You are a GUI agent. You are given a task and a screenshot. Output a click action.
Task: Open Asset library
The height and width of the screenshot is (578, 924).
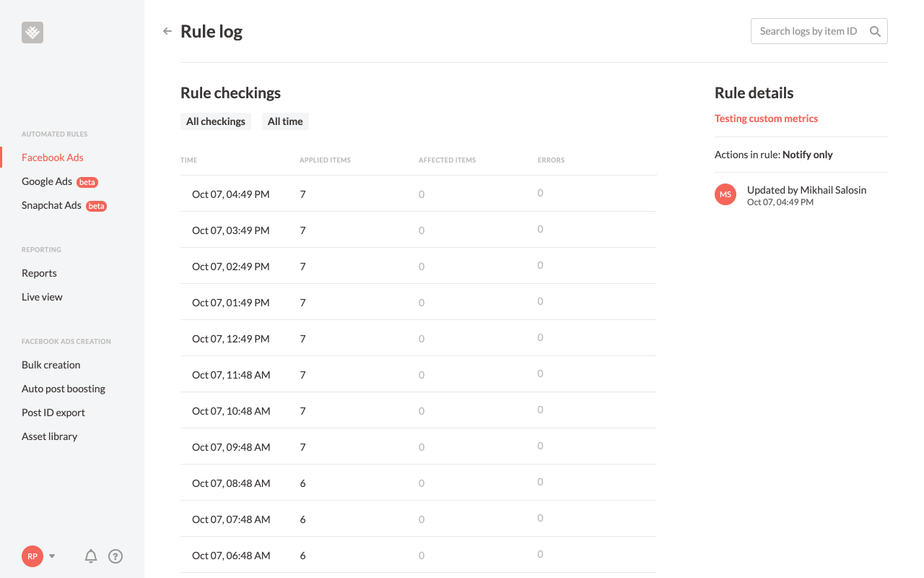pyautogui.click(x=49, y=436)
